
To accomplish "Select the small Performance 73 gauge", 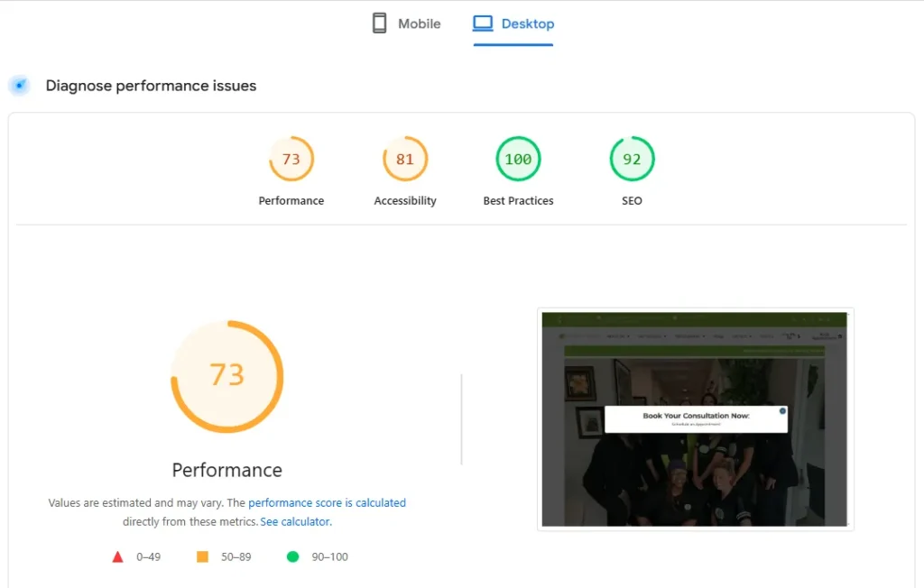I will pyautogui.click(x=291, y=160).
